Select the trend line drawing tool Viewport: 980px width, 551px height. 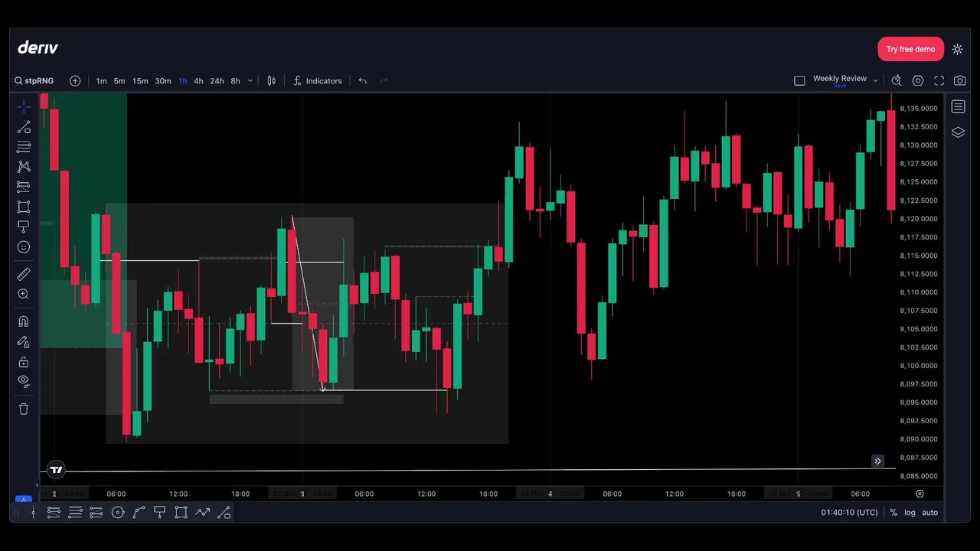24,127
